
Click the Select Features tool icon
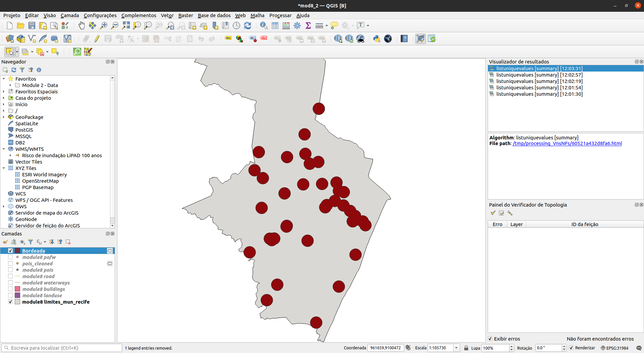9,52
